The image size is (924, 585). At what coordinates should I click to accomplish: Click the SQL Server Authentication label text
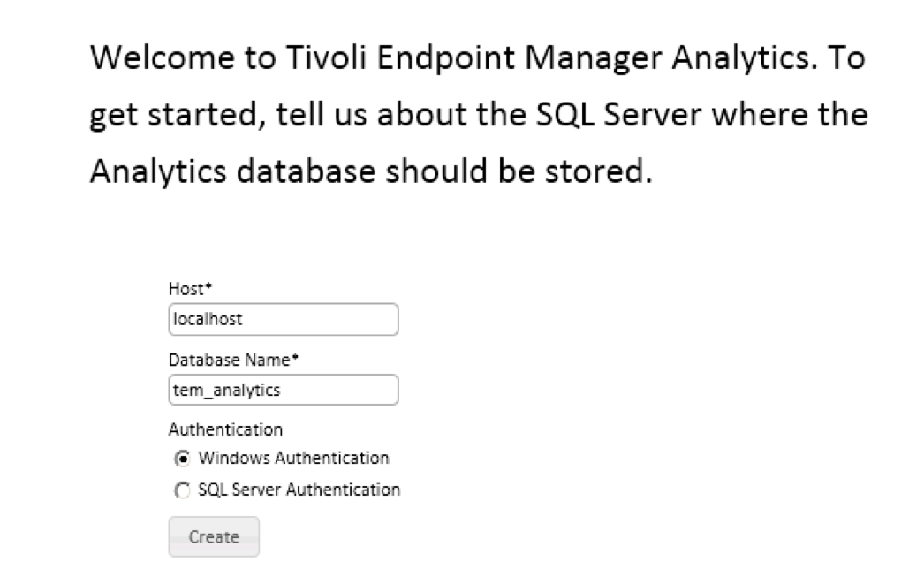point(299,489)
